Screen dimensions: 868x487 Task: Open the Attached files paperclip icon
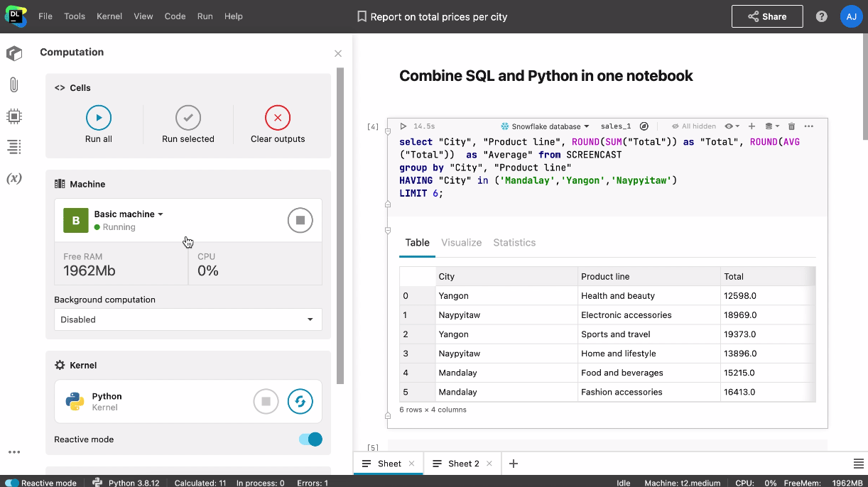coord(13,85)
